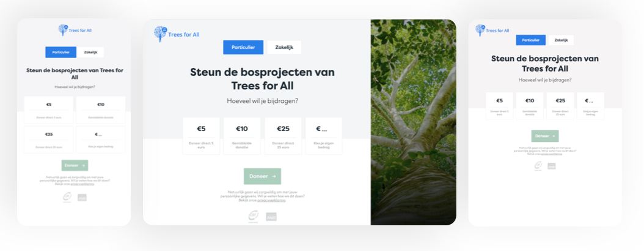
Task: Choose the €5 donation option in center mockup
Action: [x=201, y=136]
